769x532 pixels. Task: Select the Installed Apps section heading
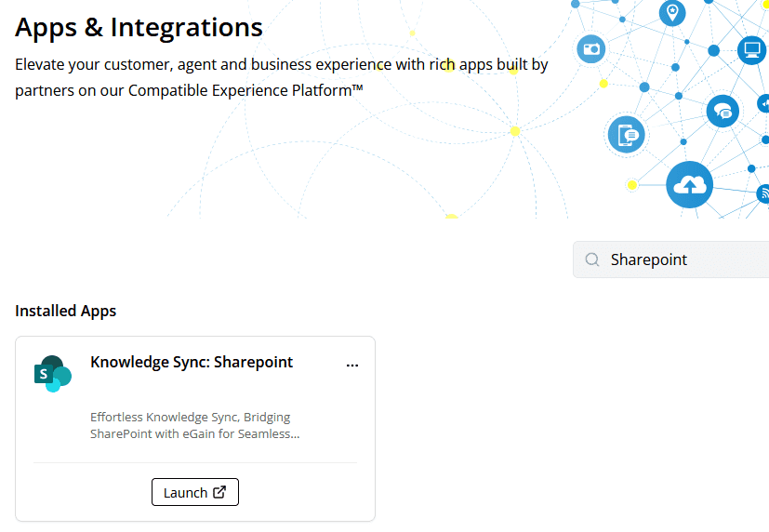tap(66, 311)
